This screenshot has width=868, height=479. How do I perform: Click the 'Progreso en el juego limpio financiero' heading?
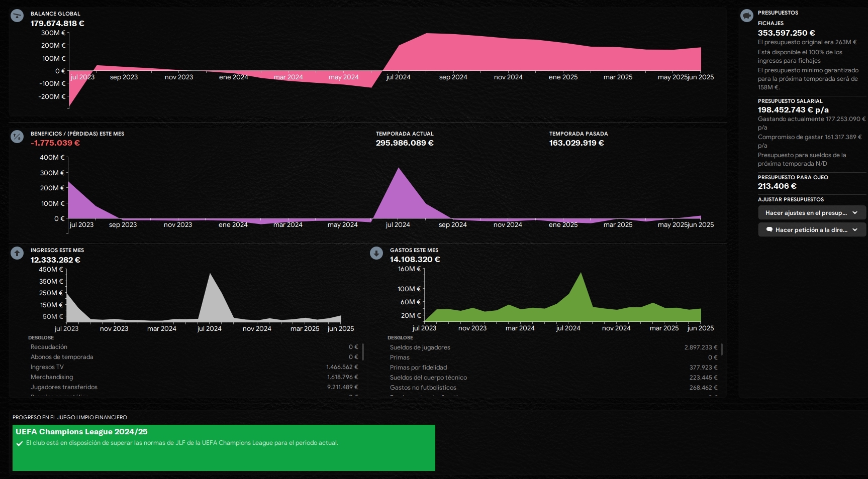70,418
